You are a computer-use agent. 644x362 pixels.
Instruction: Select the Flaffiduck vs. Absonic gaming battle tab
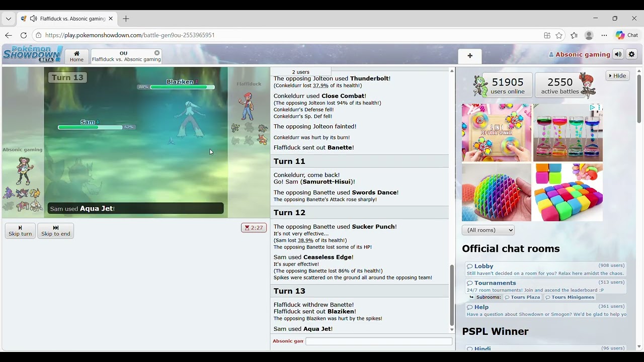coord(126,56)
